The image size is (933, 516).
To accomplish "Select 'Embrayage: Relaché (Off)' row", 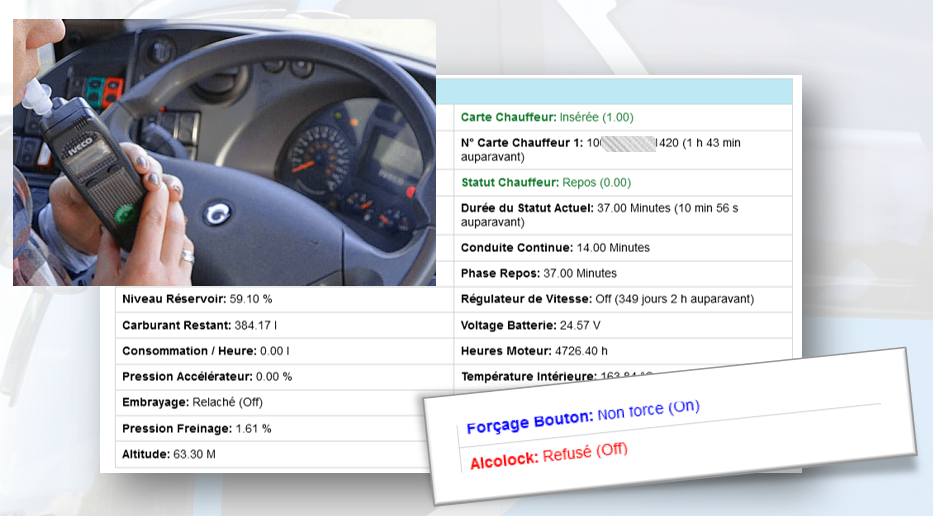I will pos(284,402).
